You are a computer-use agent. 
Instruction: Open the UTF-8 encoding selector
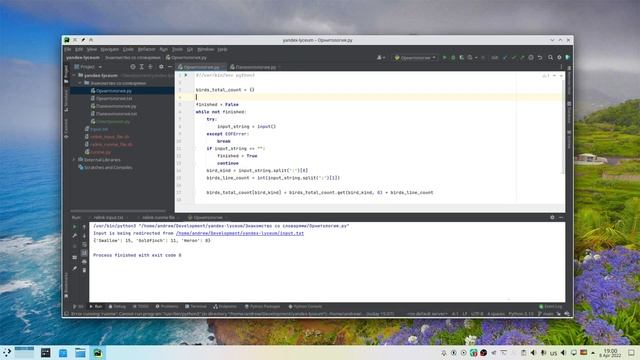[x=477, y=314]
